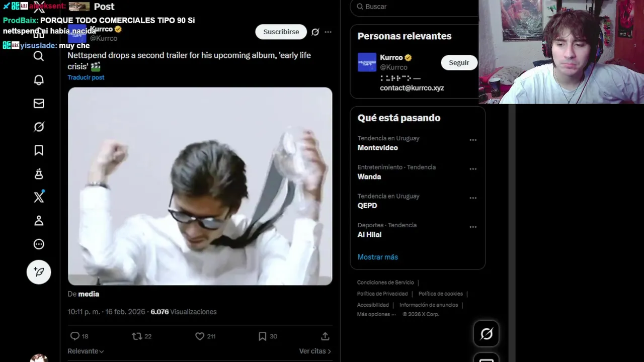Screen dimensions: 644x362
Task: Click the streamer webcam overlay
Action: [x=561, y=52]
